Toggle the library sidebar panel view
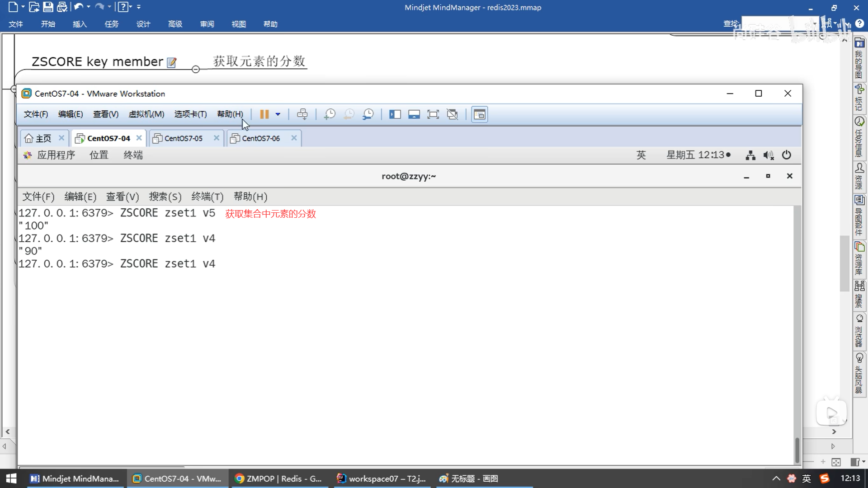 click(395, 114)
